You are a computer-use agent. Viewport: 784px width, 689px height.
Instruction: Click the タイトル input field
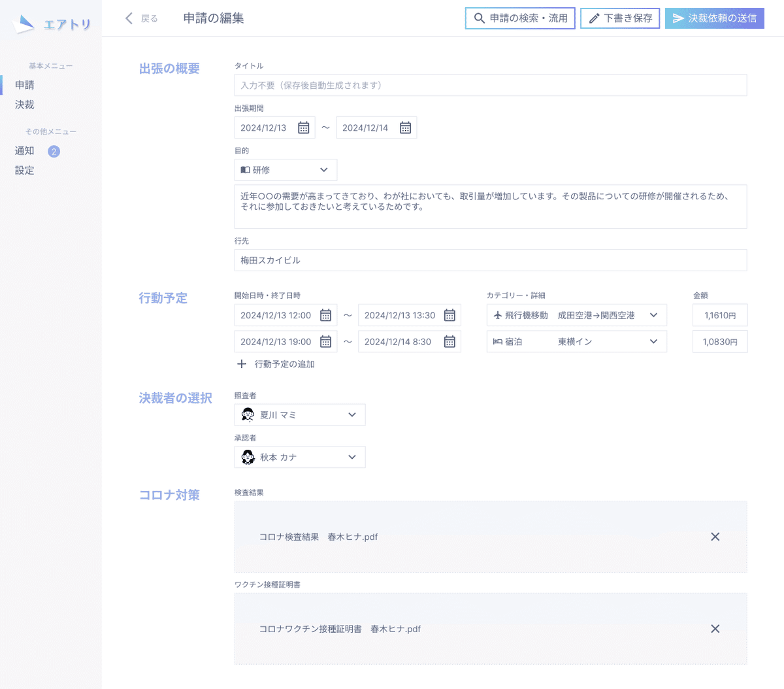[x=491, y=85]
